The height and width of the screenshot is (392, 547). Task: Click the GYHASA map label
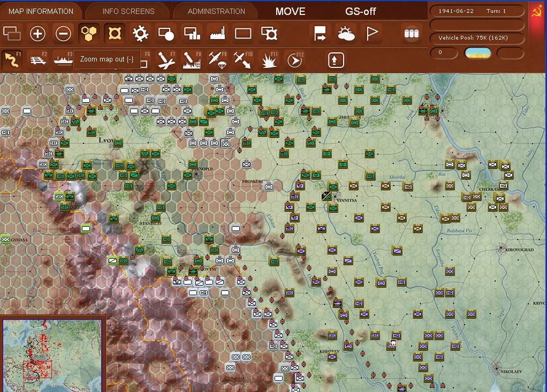pos(19,240)
